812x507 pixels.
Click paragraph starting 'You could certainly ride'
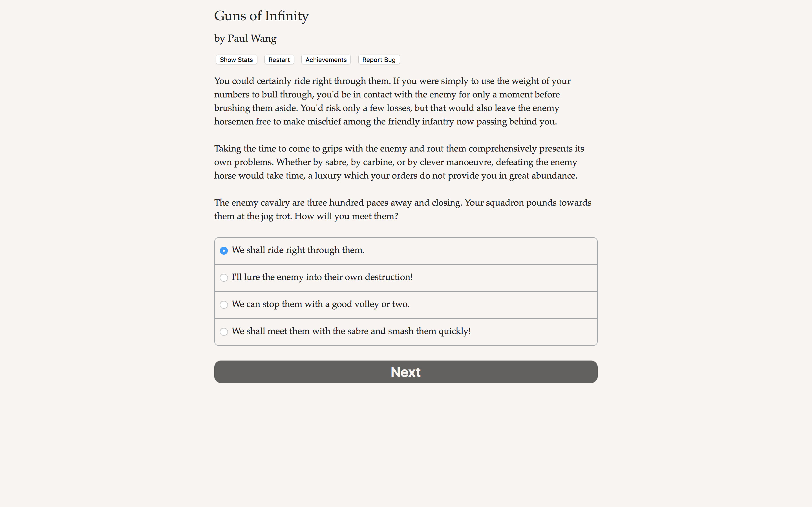pyautogui.click(x=392, y=101)
